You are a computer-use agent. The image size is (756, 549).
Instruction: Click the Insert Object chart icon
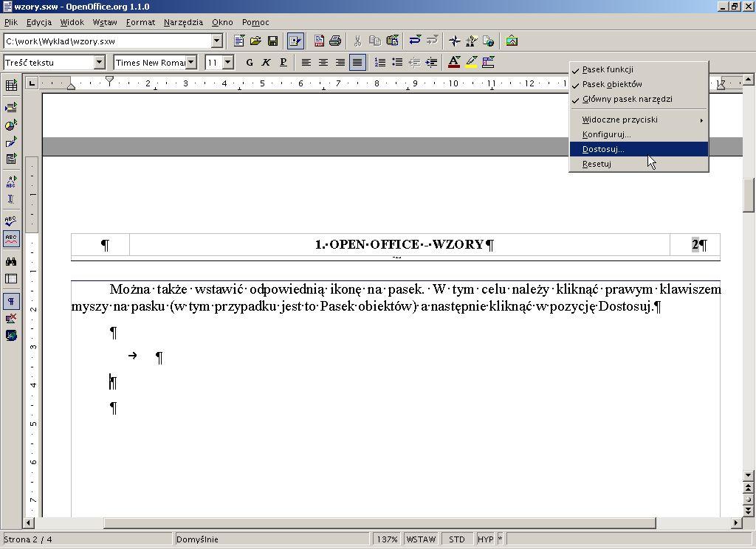(x=11, y=125)
